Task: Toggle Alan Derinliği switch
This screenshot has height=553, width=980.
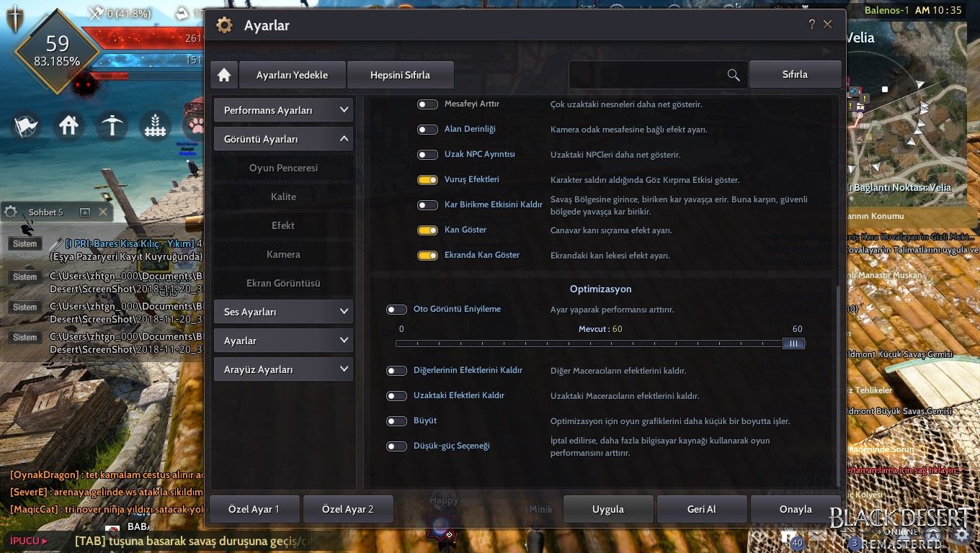Action: click(x=427, y=130)
